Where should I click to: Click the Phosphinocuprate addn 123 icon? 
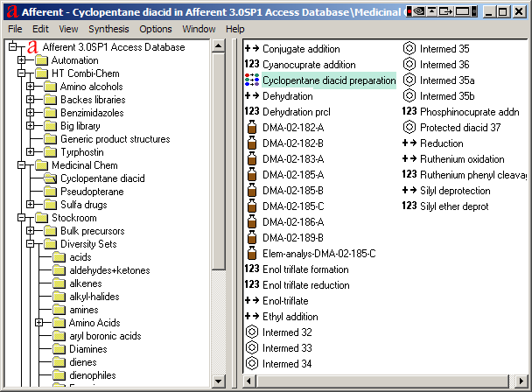(x=409, y=111)
